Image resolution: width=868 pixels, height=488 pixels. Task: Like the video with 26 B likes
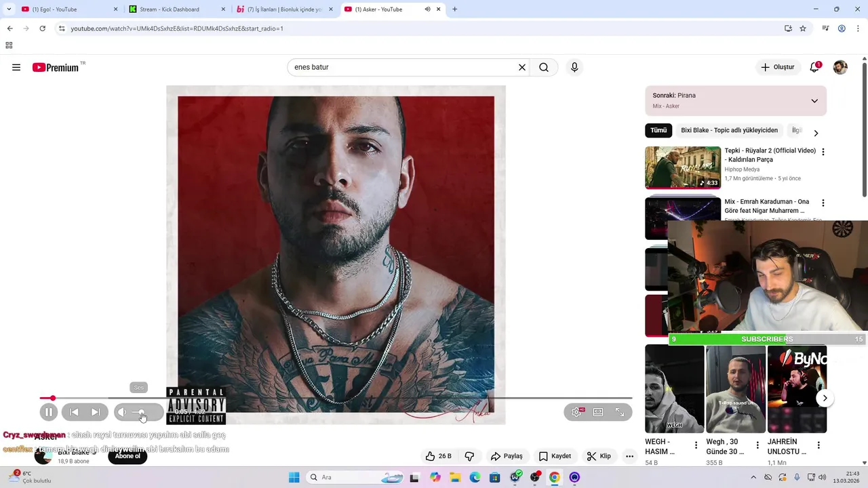(x=438, y=456)
